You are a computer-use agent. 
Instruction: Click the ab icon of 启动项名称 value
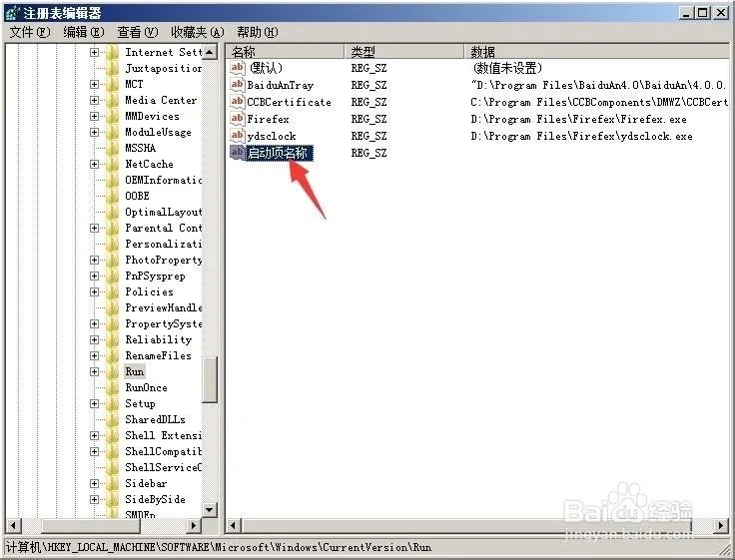238,153
